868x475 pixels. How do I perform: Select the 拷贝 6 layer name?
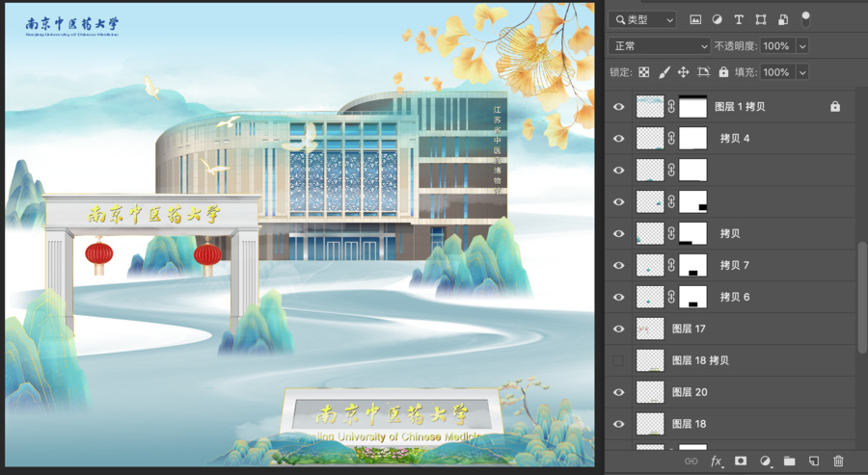735,297
